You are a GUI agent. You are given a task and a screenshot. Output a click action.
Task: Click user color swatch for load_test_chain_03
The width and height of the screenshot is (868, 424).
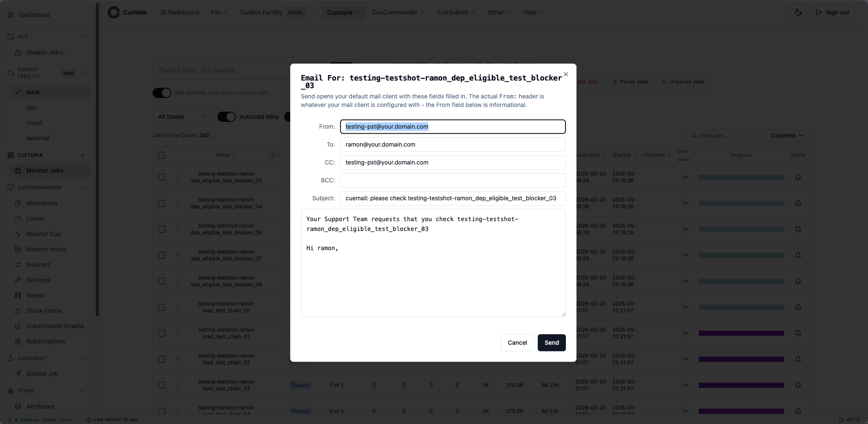click(686, 385)
